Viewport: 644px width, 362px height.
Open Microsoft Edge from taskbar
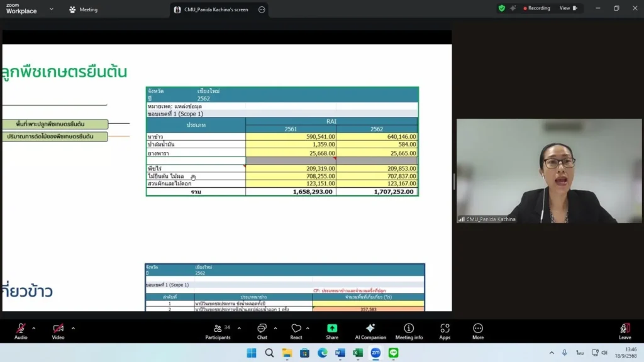tap(323, 353)
